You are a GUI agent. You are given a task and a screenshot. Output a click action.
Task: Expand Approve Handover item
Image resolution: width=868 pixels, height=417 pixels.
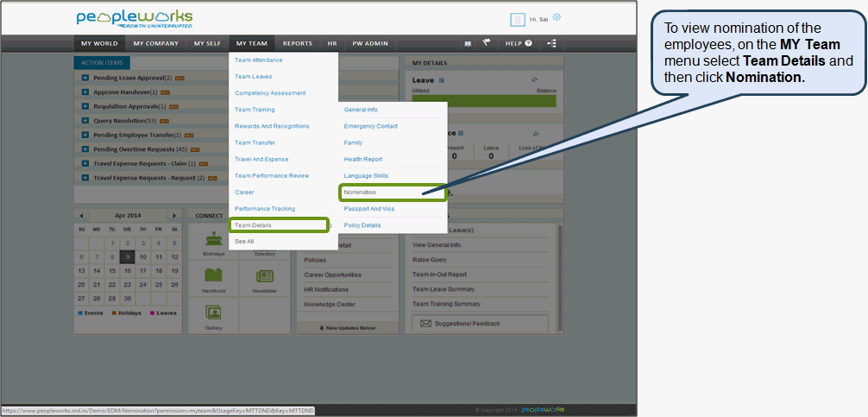pyautogui.click(x=85, y=92)
